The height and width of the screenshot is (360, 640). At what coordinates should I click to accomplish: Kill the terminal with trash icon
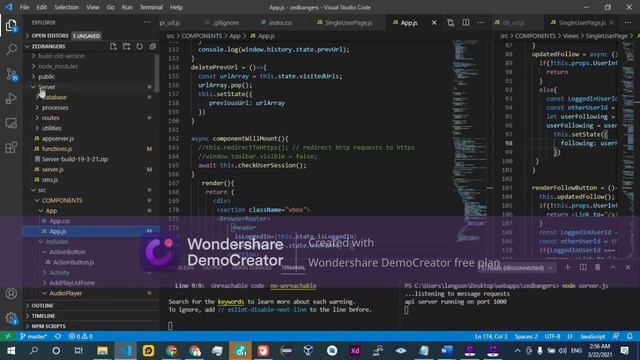coord(598,267)
